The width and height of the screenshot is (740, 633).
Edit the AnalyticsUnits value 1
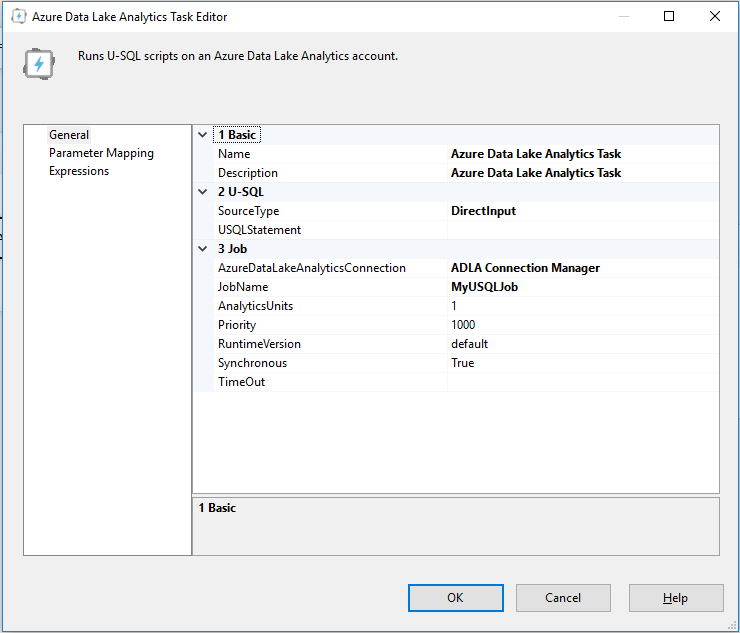(583, 306)
